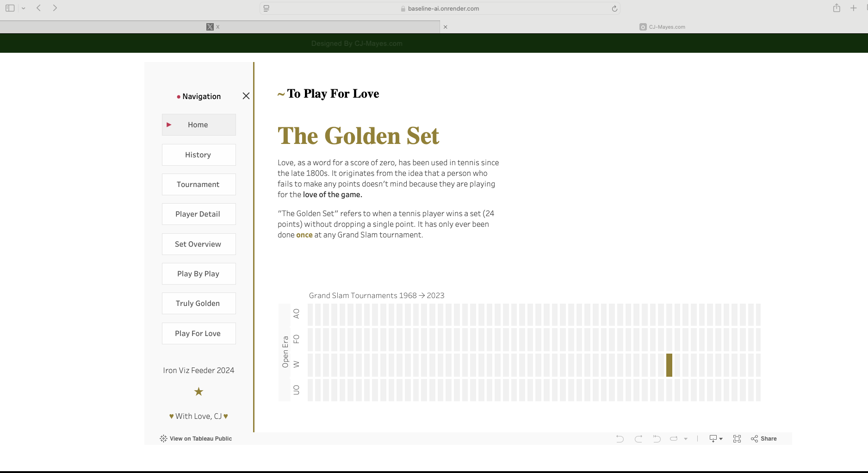Select the highlighted gold Wimbledon bar

pyautogui.click(x=669, y=365)
